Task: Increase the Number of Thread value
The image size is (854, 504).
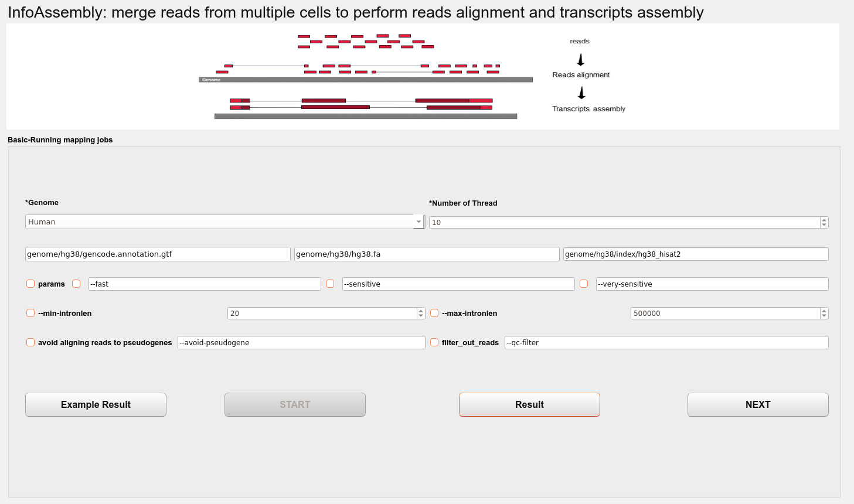Action: [824, 220]
